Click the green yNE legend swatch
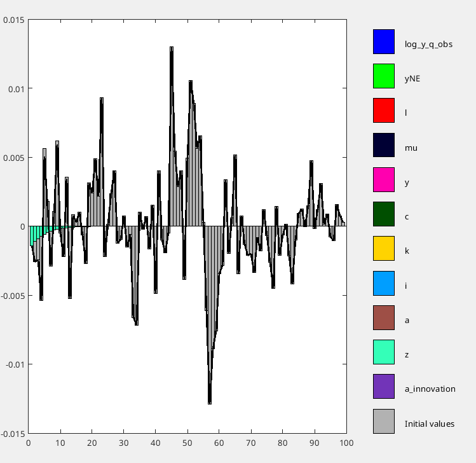The image size is (476, 463). click(x=383, y=76)
